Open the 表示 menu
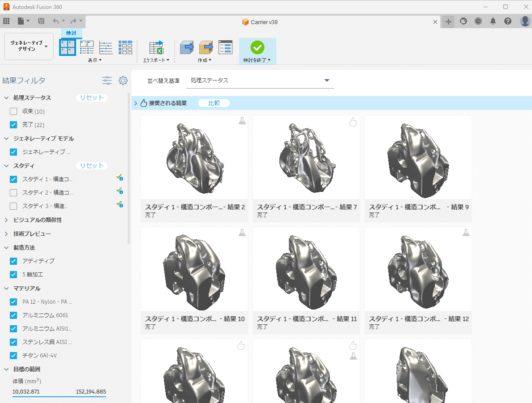This screenshot has height=403, width=532. point(94,60)
